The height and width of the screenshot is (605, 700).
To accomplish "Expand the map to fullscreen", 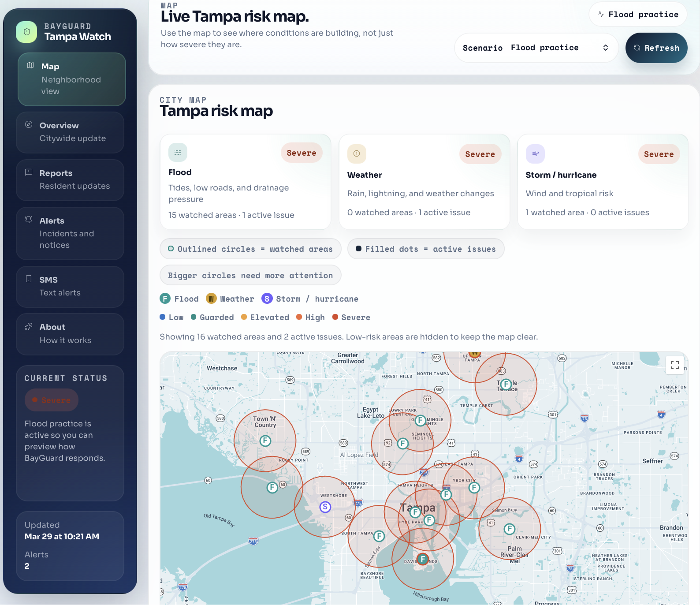I will 674,365.
